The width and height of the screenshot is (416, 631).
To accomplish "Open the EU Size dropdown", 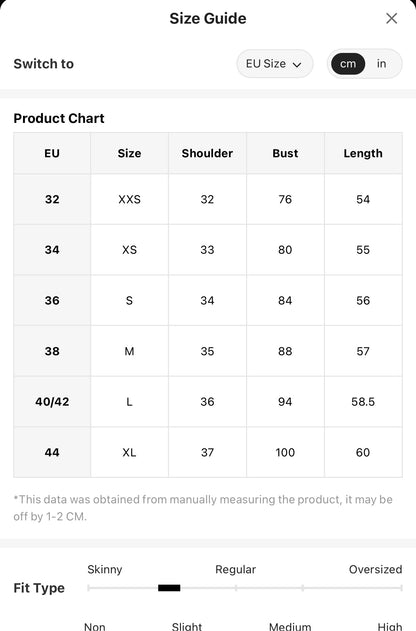I will (x=274, y=64).
